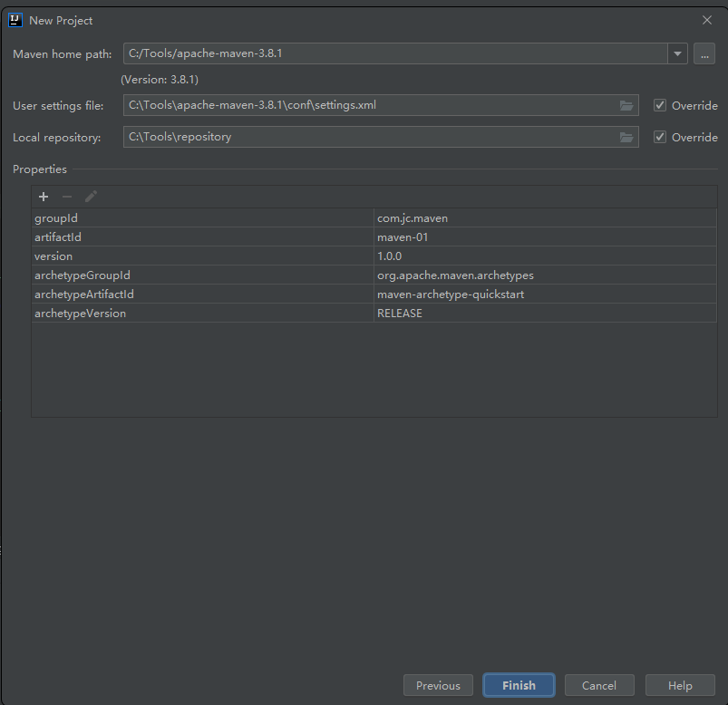The height and width of the screenshot is (705, 728).
Task: Click inside the Local repository path field
Action: (363, 137)
